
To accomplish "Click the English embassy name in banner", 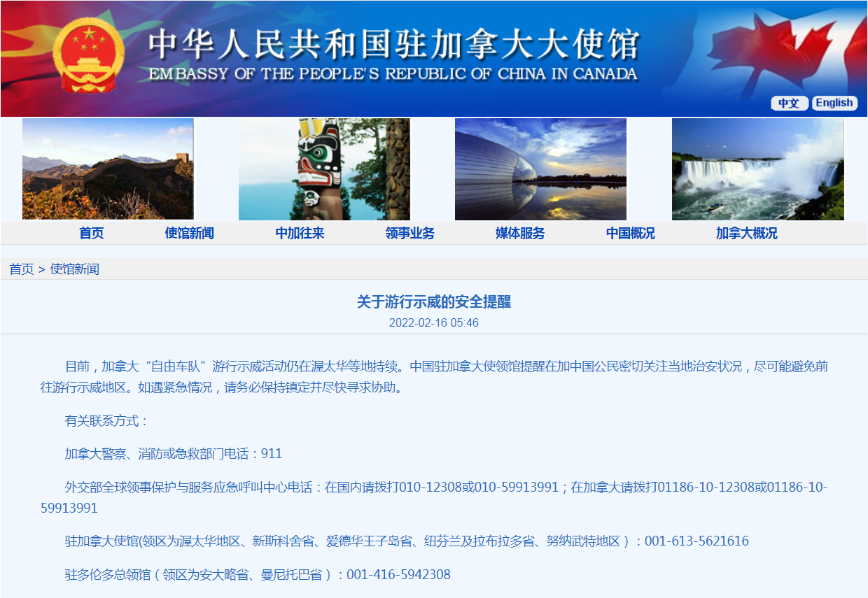I will (393, 74).
